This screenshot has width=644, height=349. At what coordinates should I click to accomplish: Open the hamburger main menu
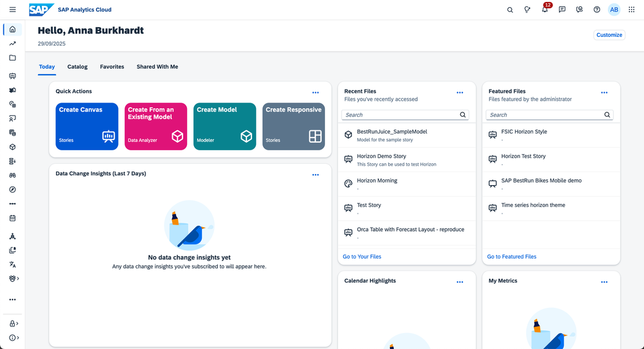tap(12, 10)
